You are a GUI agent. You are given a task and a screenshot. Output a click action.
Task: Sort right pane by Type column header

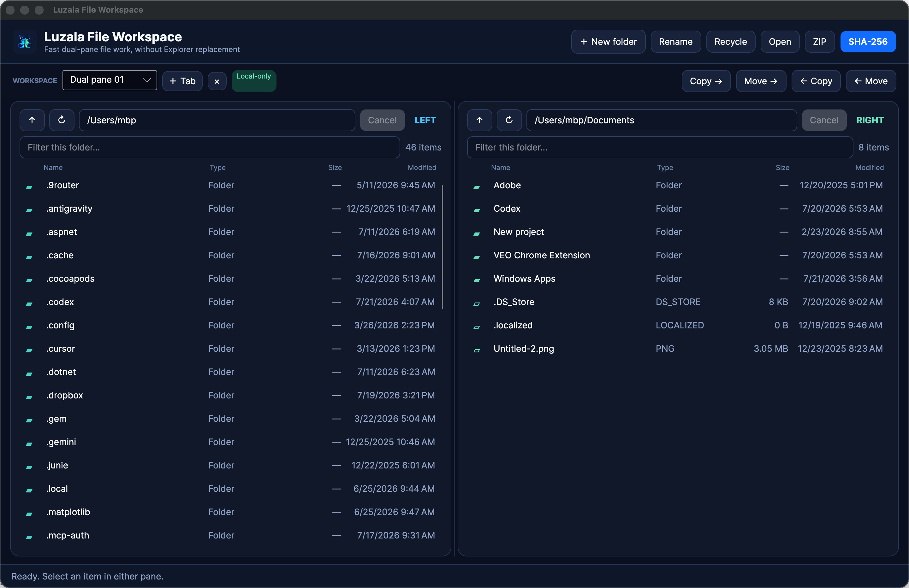click(665, 168)
